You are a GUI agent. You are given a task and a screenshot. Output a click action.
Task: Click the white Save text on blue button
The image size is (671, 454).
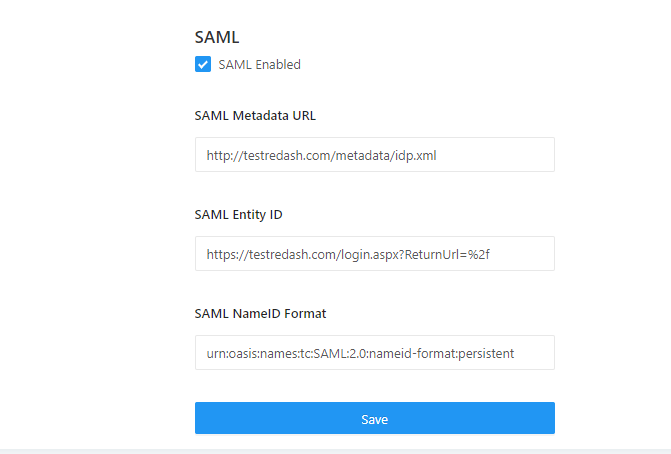pyautogui.click(x=374, y=419)
